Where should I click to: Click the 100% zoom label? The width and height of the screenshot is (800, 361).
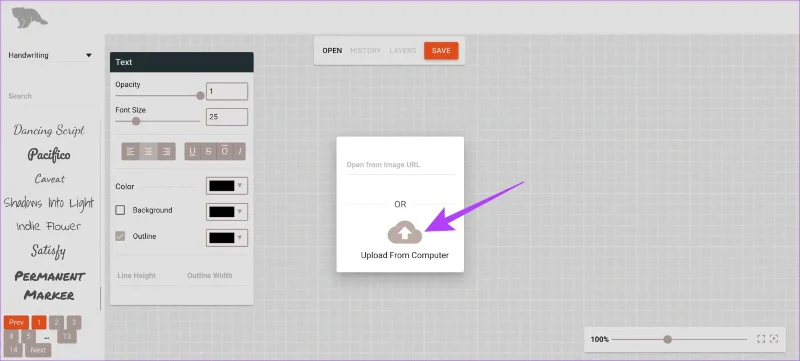click(599, 339)
